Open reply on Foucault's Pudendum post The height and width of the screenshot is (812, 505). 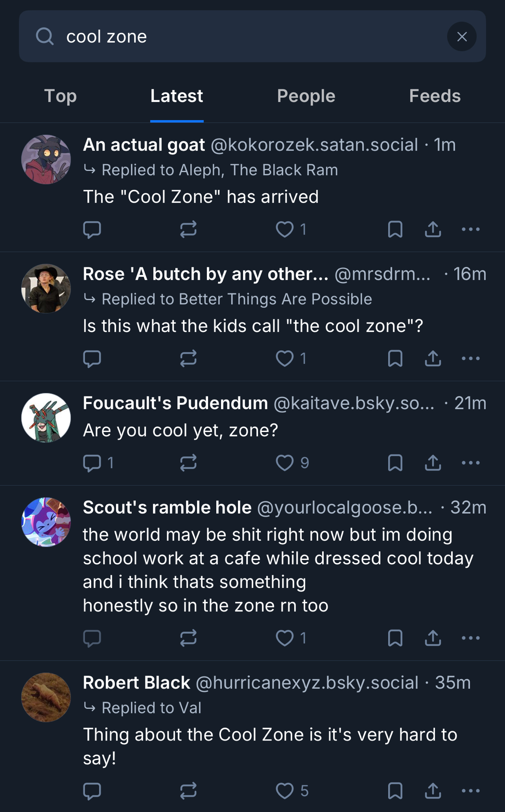[x=92, y=463]
